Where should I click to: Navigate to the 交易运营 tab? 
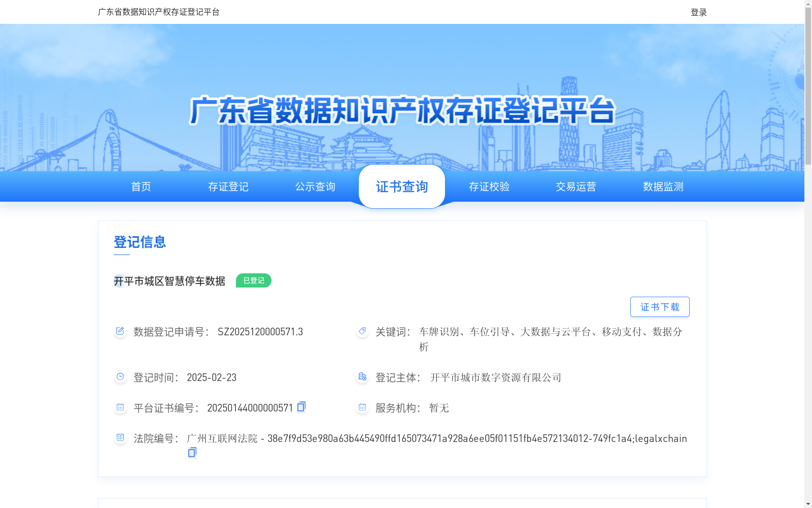click(x=576, y=186)
